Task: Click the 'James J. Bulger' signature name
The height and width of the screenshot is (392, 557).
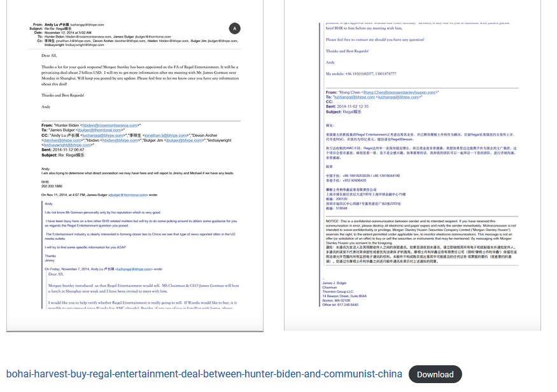Action: 334,283
